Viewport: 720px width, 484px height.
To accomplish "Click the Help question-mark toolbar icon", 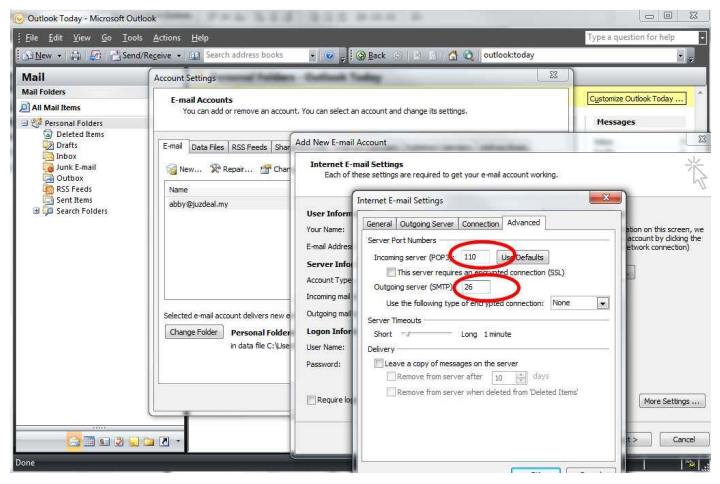I will click(x=329, y=56).
